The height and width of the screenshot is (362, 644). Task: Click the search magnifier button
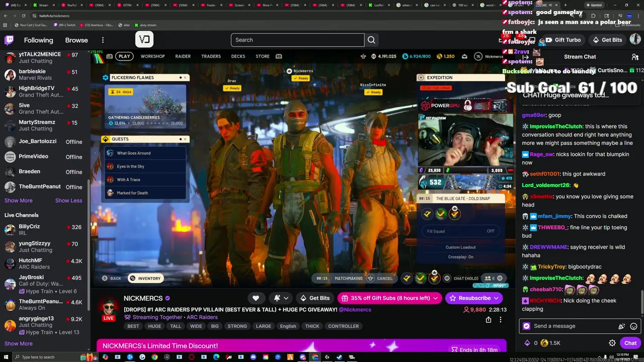[x=371, y=40]
